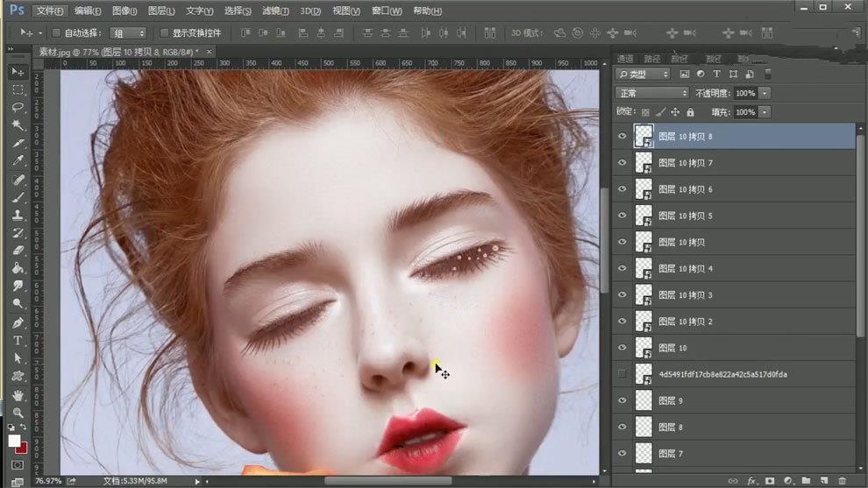Pick the Horizontal Type tool
The height and width of the screenshot is (488, 868).
click(18, 340)
